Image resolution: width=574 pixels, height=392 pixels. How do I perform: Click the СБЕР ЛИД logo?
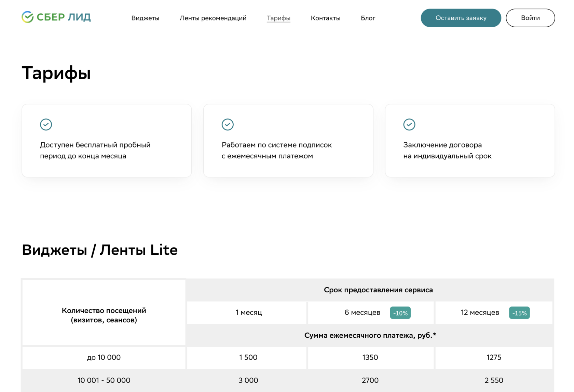coord(56,17)
